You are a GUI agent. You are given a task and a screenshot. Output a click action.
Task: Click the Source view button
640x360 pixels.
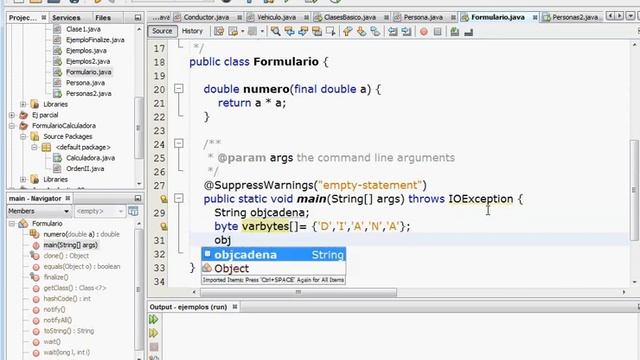162,31
